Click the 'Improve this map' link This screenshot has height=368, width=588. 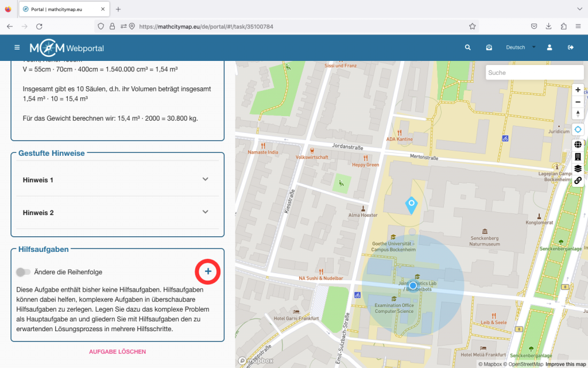566,364
